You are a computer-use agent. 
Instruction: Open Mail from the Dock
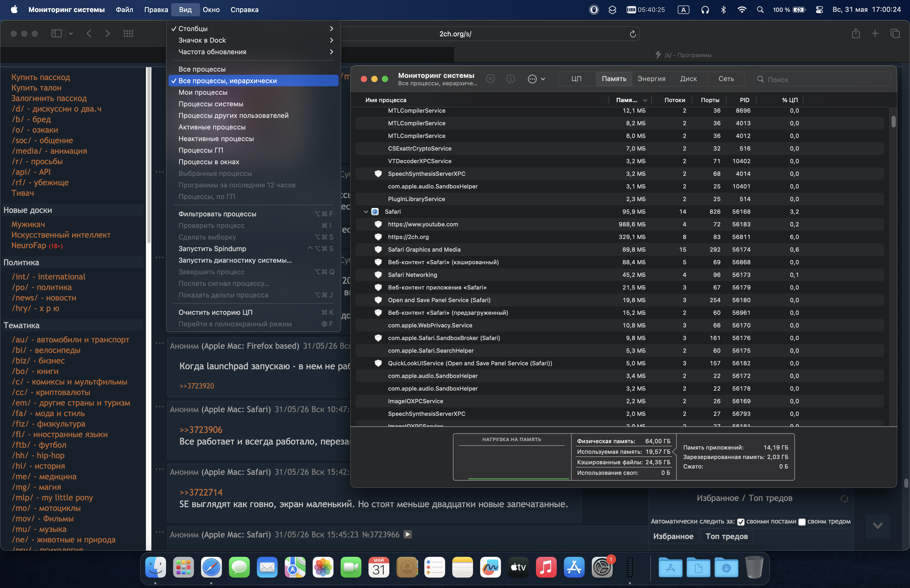pos(267,567)
